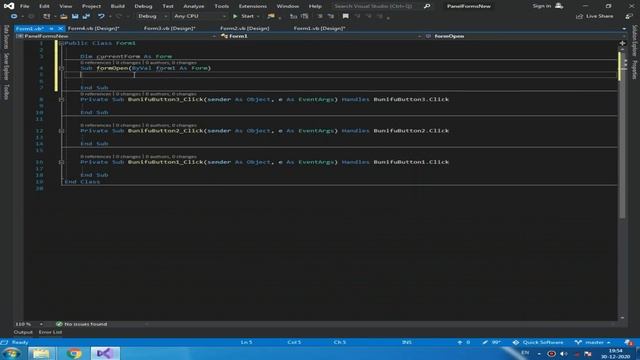Click the split editor handle above the scrollbar

point(622,43)
